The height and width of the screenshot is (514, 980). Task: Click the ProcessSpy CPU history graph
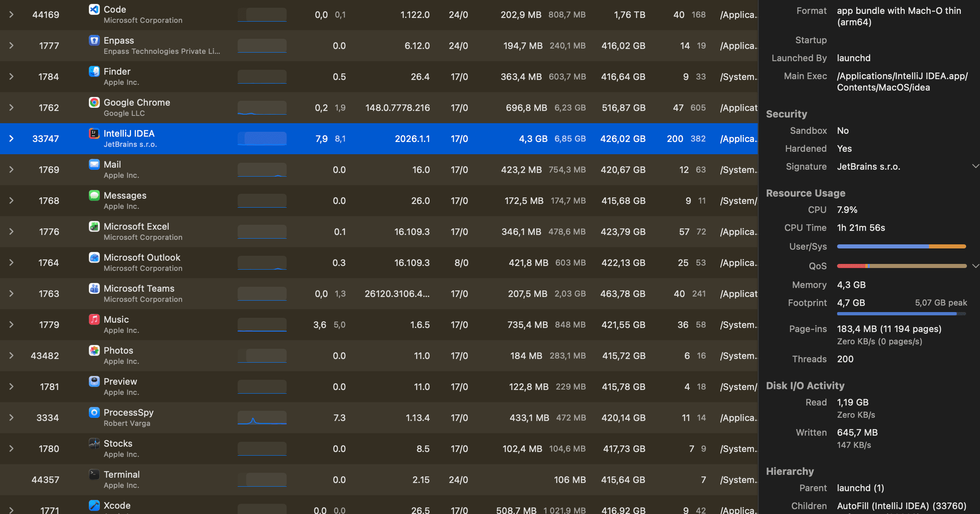coord(262,418)
